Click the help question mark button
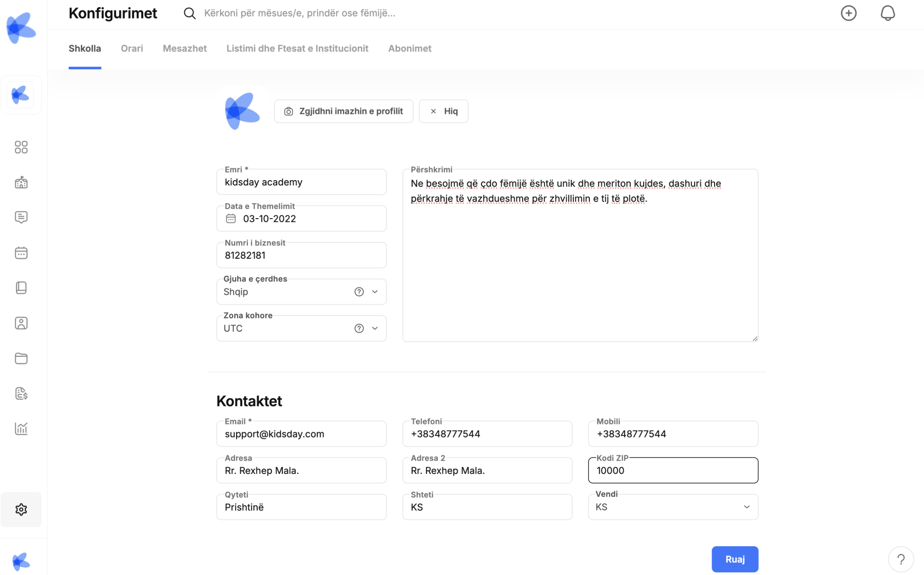924x575 pixels. 901,559
